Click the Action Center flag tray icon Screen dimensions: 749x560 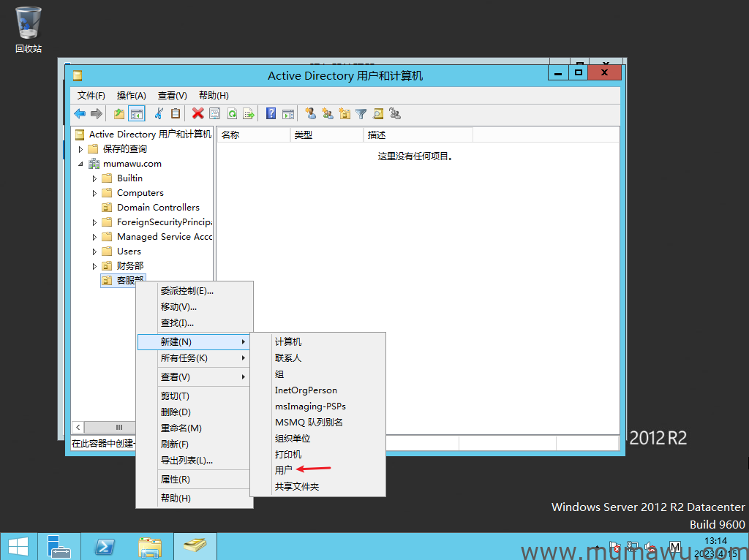click(x=616, y=547)
